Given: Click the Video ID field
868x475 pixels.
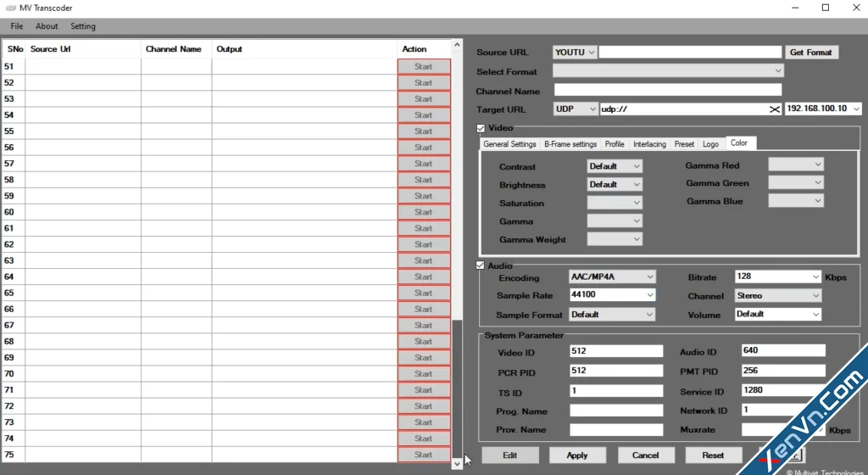Looking at the screenshot, I should pos(616,351).
